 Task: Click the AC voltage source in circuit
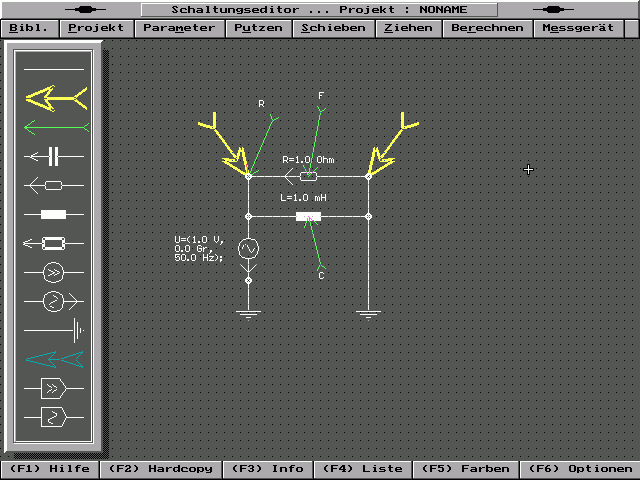[248, 248]
